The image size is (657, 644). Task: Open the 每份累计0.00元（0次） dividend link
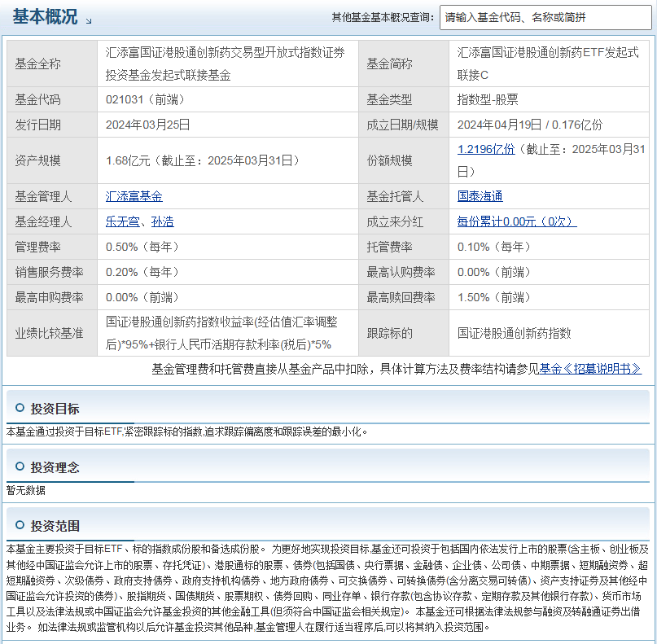(x=517, y=221)
